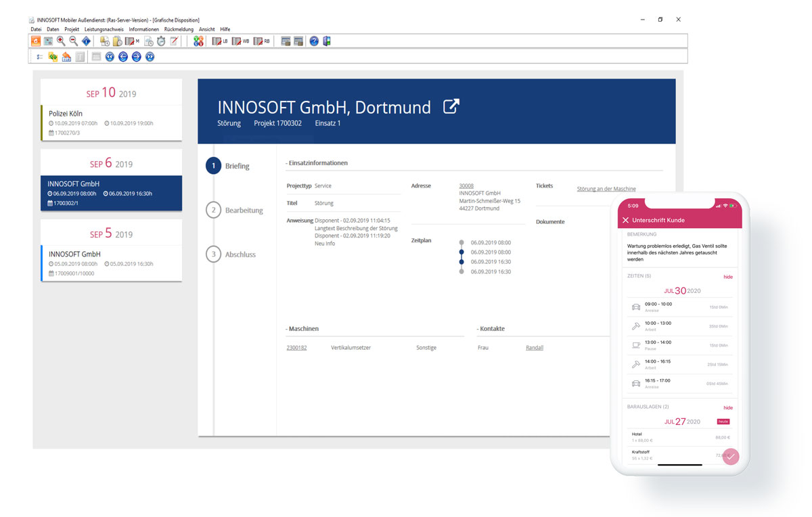Select INNOSOFT GmbH card dated 05.09.2019

click(111, 263)
